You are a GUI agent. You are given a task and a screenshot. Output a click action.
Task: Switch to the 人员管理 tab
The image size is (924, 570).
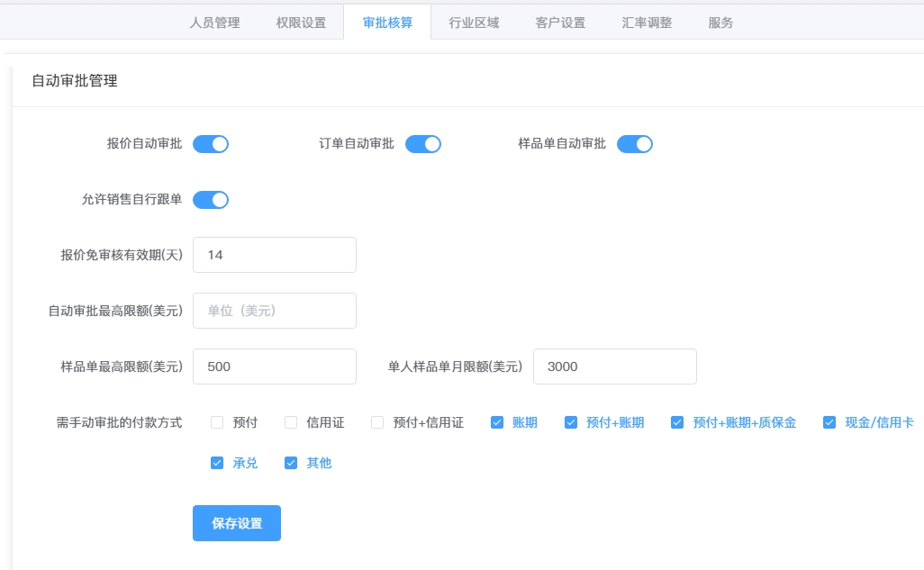click(214, 23)
